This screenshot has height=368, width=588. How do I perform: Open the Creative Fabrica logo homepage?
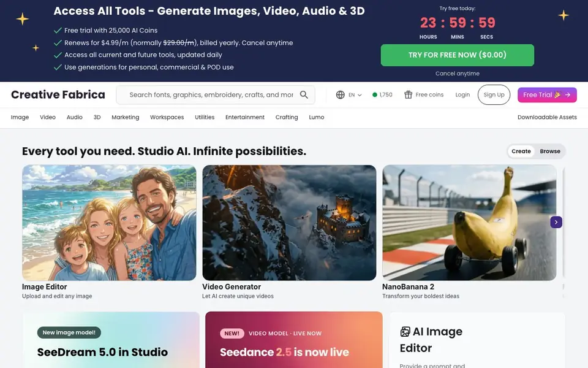(58, 94)
